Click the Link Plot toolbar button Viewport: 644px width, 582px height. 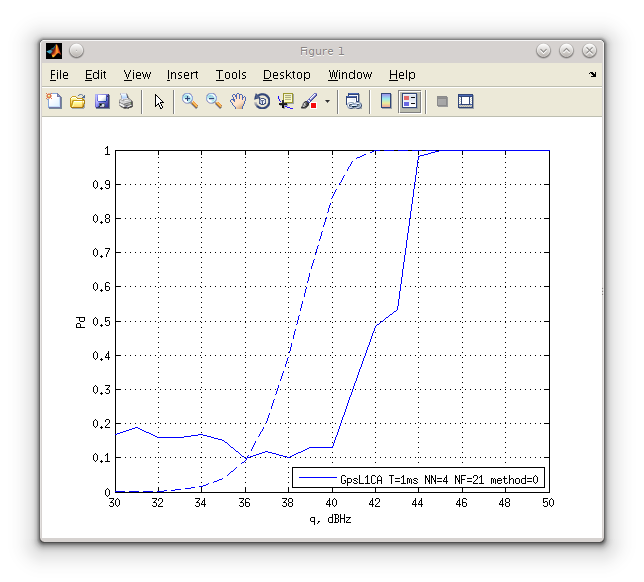pos(353,101)
